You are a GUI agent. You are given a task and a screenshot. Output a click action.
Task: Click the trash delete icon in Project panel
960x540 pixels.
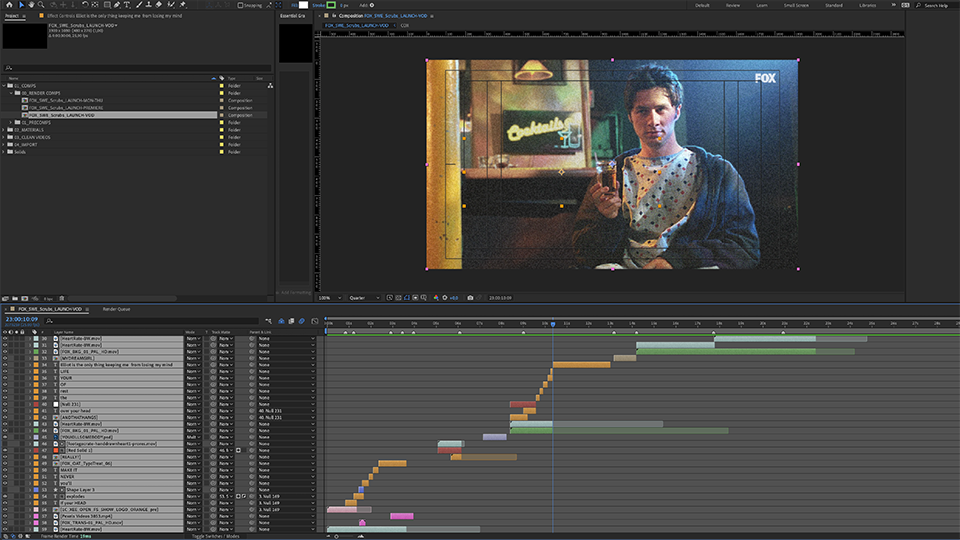[x=62, y=299]
